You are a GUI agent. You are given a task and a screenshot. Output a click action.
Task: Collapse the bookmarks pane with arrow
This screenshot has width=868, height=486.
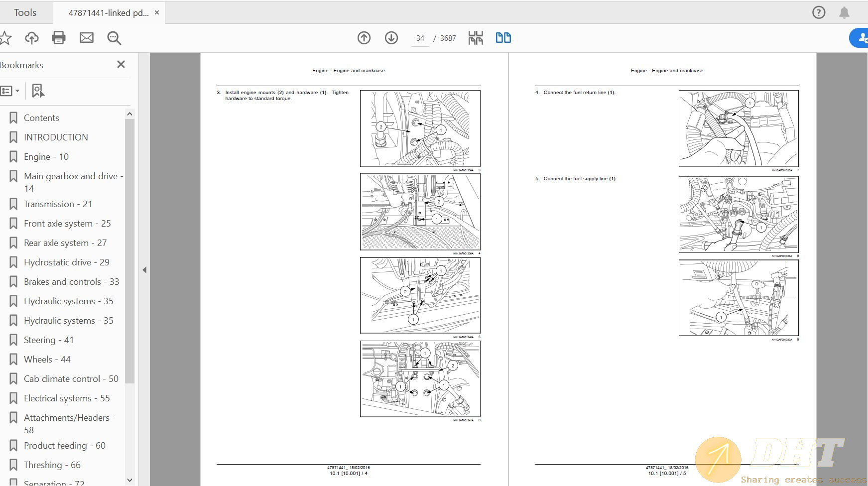144,270
